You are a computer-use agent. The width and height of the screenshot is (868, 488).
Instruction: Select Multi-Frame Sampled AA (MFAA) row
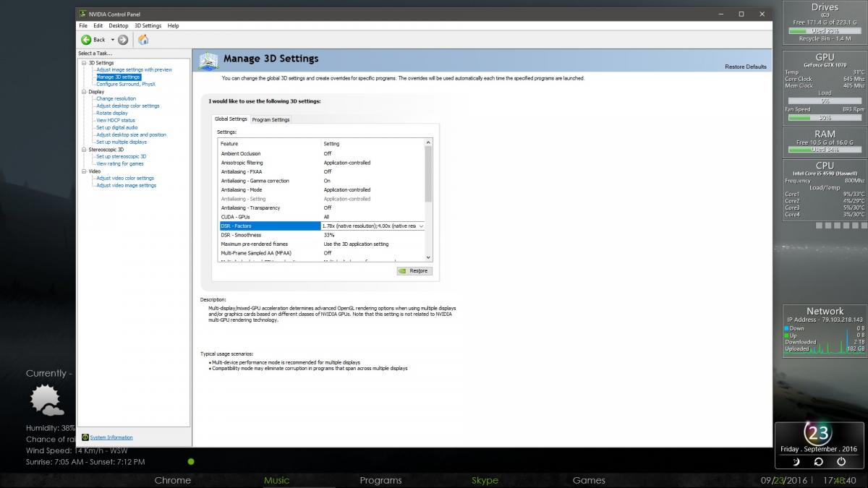pyautogui.click(x=321, y=253)
